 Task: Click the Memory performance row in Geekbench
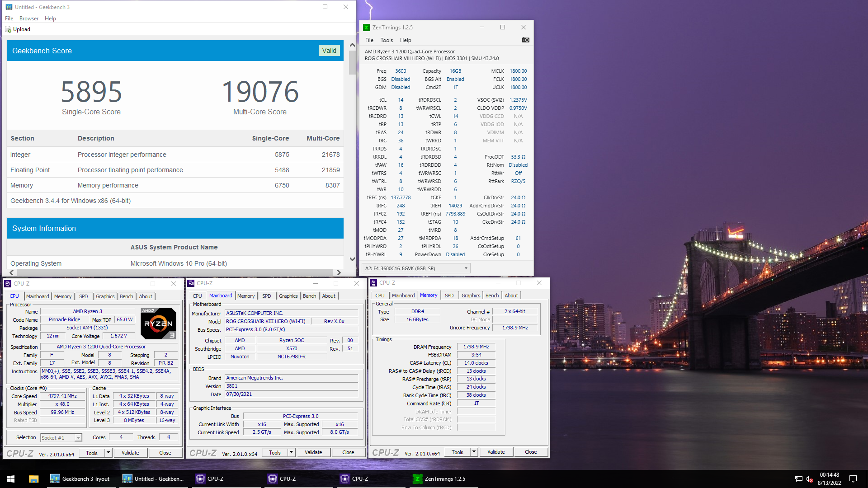(x=175, y=185)
